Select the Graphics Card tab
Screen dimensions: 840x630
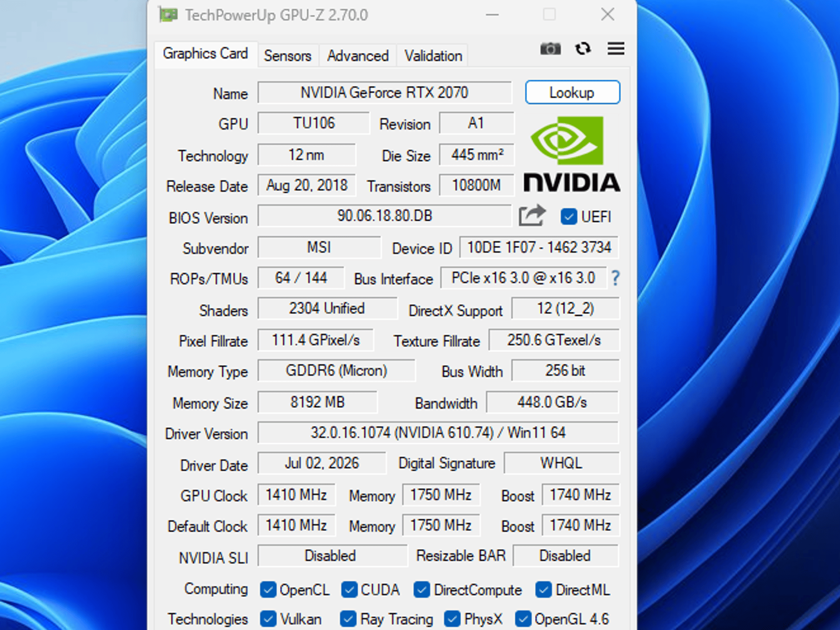click(205, 54)
